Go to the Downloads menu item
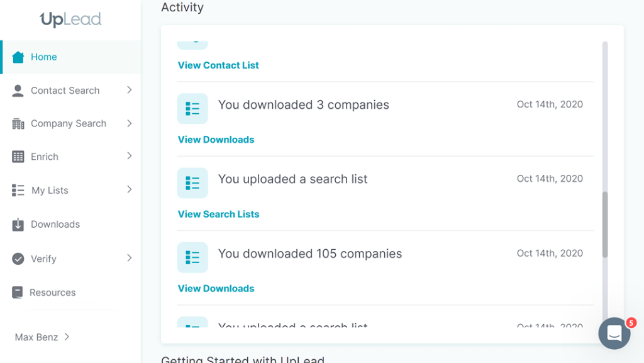The width and height of the screenshot is (644, 363). click(55, 225)
